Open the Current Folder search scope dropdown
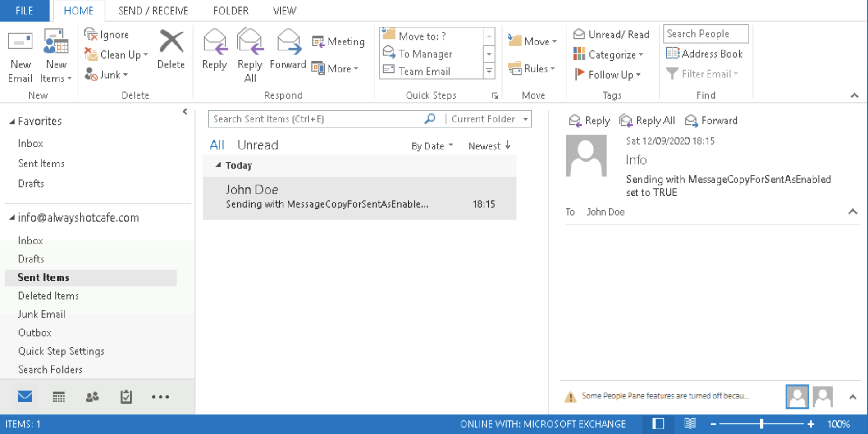 pyautogui.click(x=488, y=119)
